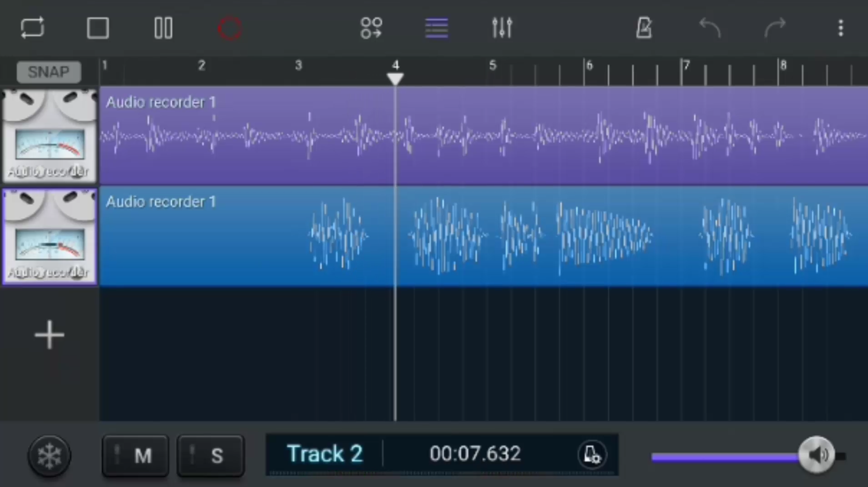868x487 pixels.
Task: Add a new track with the plus button
Action: (49, 335)
